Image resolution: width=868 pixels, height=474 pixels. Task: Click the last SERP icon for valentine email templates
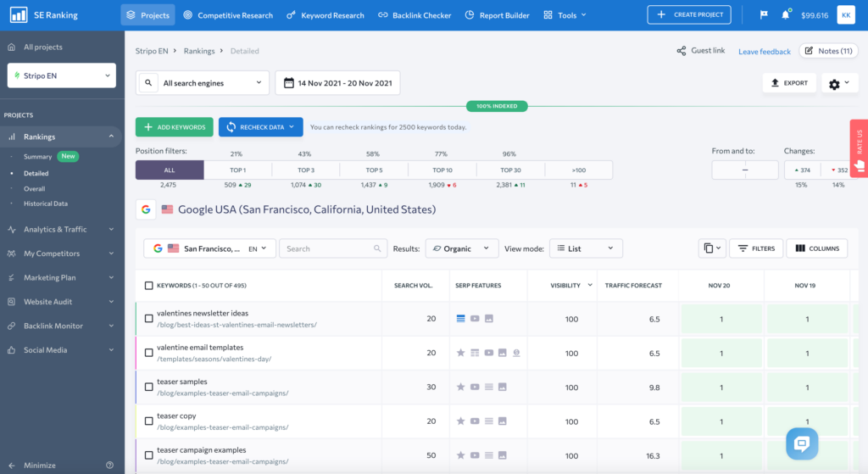pos(516,353)
